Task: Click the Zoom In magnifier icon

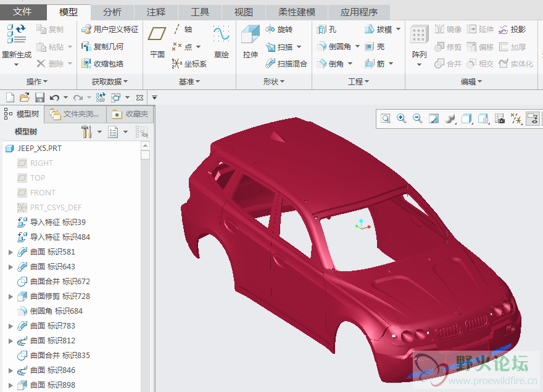Action: tap(401, 119)
